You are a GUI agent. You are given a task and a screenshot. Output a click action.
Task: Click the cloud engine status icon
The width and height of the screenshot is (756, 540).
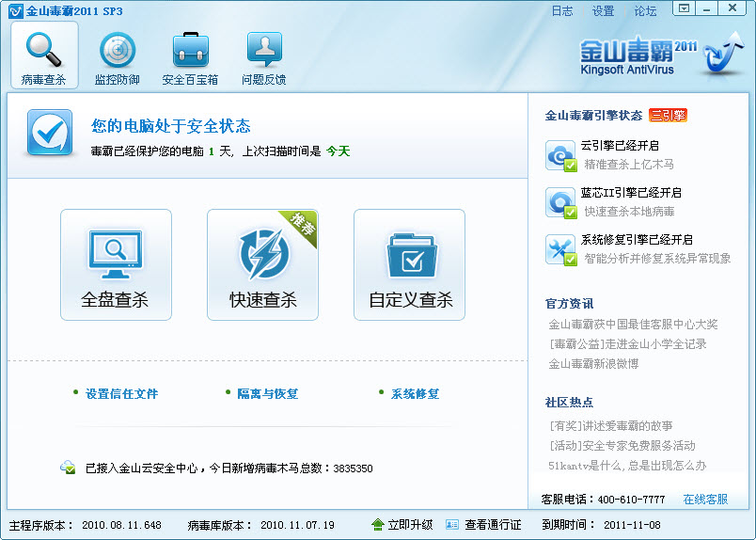tap(560, 155)
